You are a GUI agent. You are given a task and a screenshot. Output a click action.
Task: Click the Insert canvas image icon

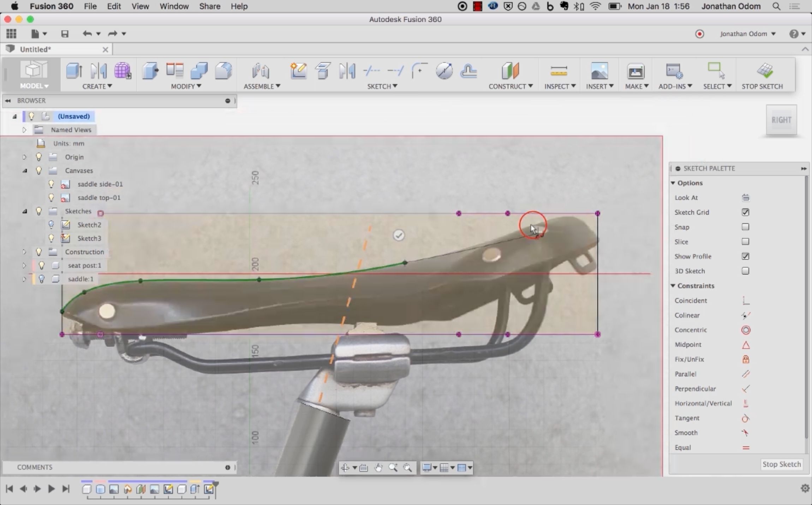click(x=599, y=71)
